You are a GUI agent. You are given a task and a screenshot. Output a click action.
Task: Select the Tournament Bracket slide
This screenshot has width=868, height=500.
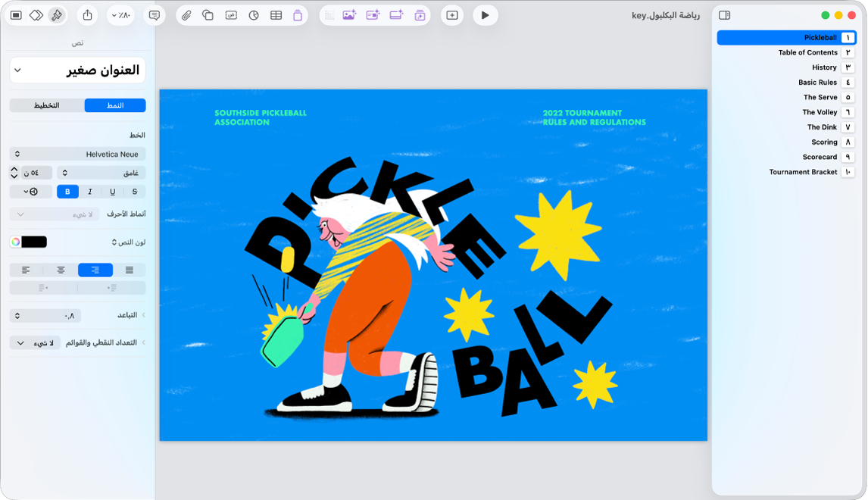[x=787, y=172]
